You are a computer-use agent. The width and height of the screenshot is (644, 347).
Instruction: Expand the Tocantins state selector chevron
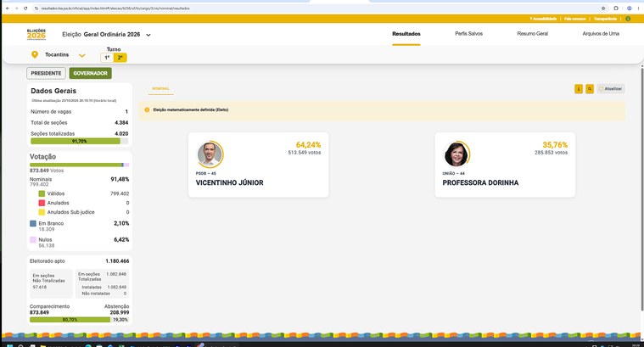(x=82, y=55)
